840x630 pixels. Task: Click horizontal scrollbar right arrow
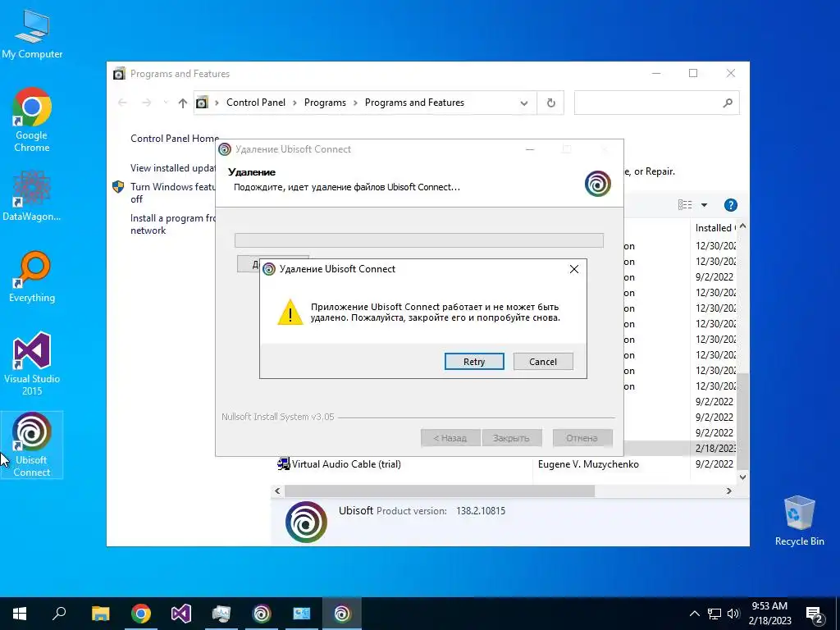pyautogui.click(x=728, y=491)
